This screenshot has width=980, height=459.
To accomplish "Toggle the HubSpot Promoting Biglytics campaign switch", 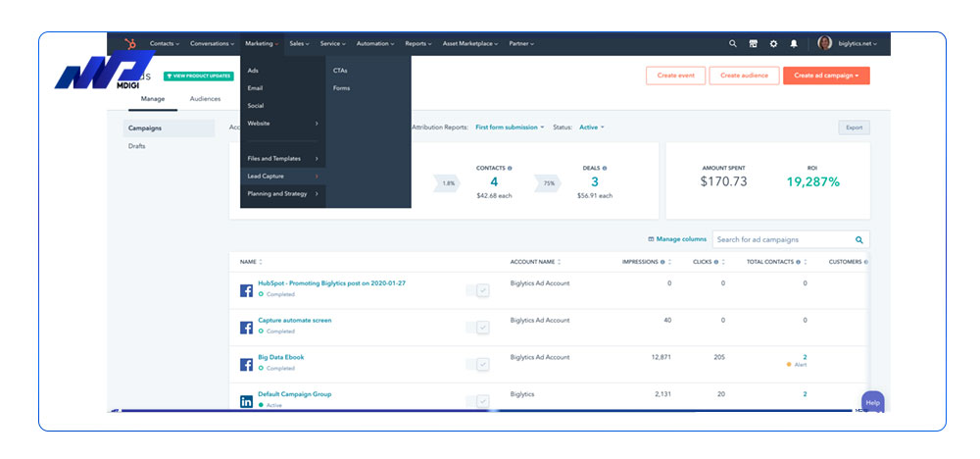I will tap(477, 290).
